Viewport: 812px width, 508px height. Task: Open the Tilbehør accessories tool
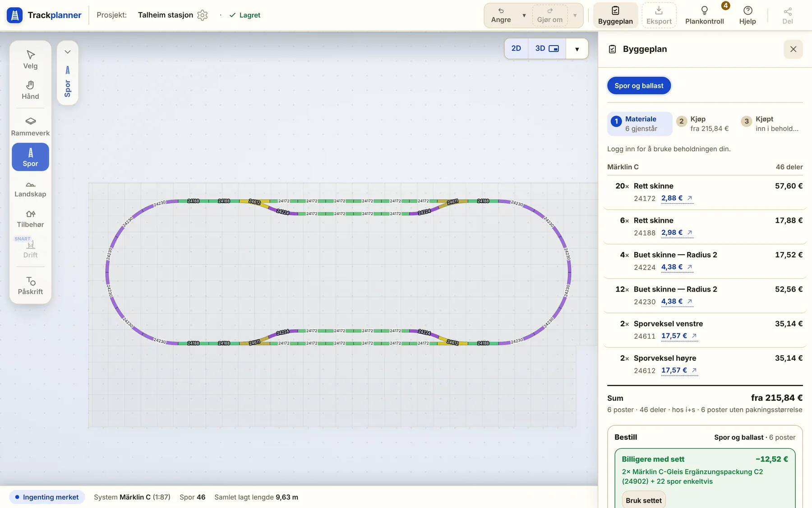pyautogui.click(x=30, y=218)
